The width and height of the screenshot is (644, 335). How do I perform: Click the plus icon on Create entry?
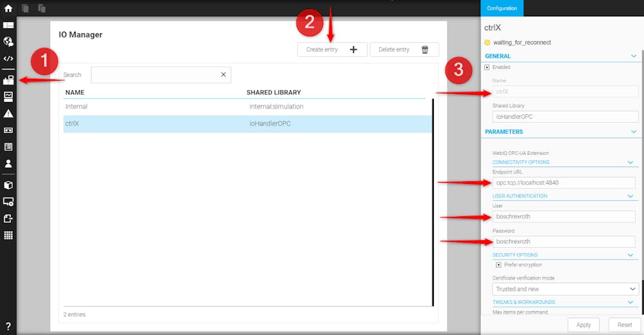pyautogui.click(x=353, y=49)
